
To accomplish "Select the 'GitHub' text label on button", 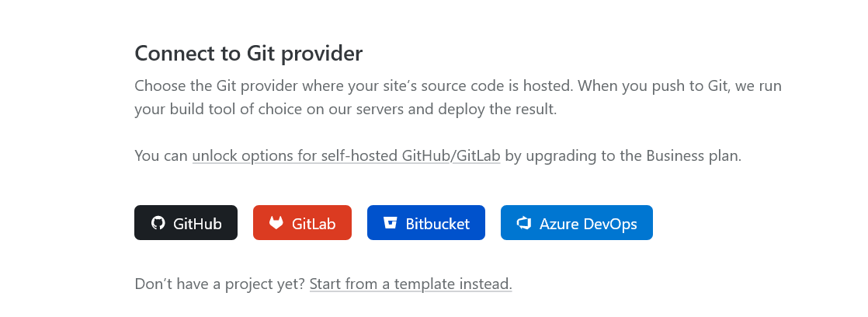I will click(198, 224).
